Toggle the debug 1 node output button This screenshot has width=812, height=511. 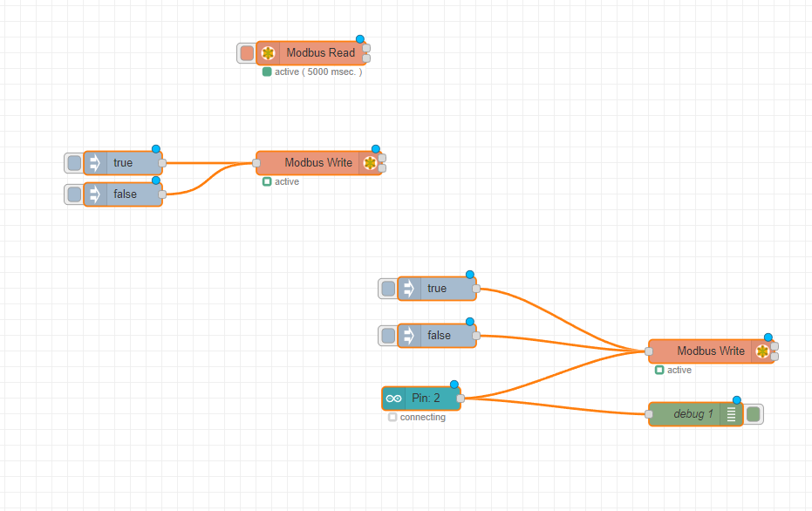click(x=754, y=414)
